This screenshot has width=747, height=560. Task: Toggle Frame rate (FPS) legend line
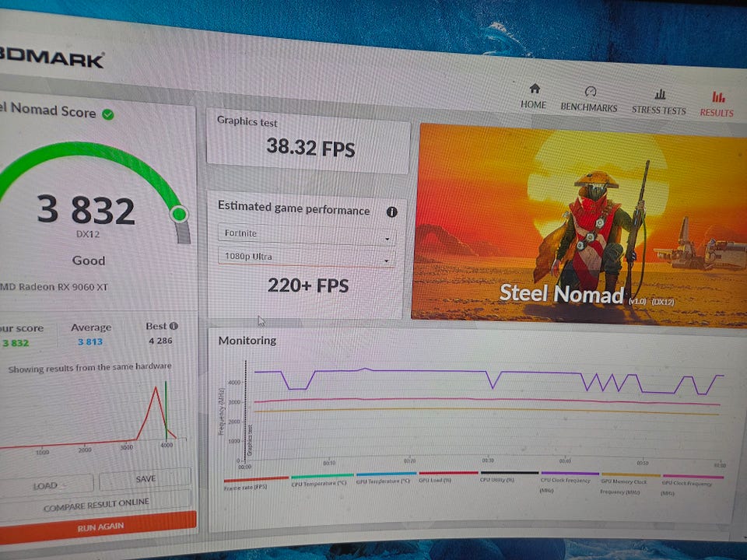[256, 479]
